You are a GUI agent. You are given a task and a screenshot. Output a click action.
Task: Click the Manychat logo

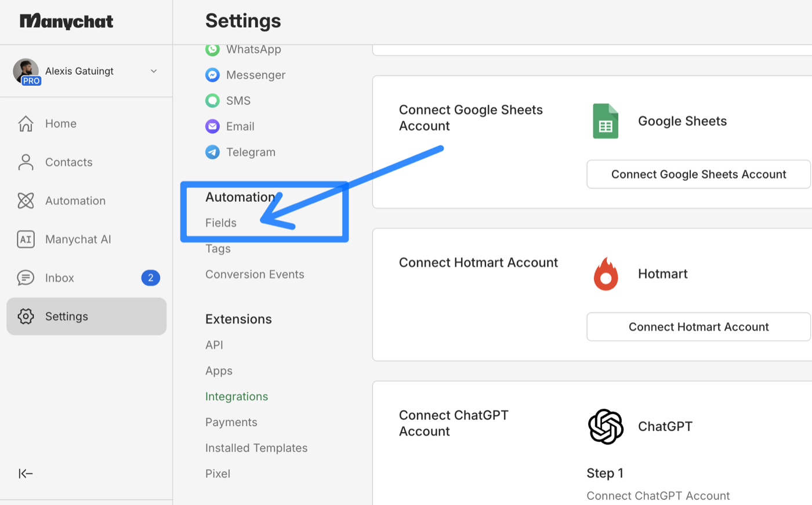coord(66,21)
